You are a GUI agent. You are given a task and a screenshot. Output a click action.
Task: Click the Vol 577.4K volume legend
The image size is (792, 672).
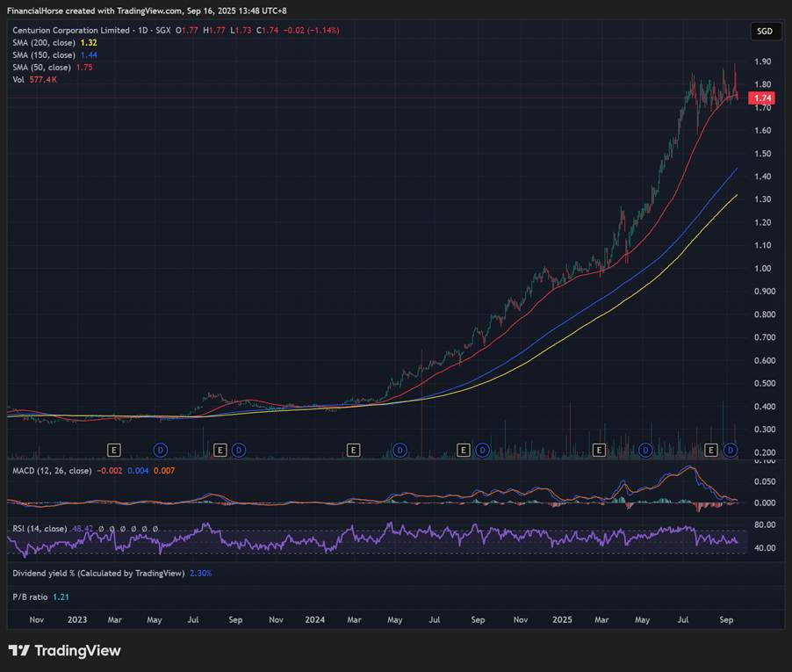click(x=34, y=80)
